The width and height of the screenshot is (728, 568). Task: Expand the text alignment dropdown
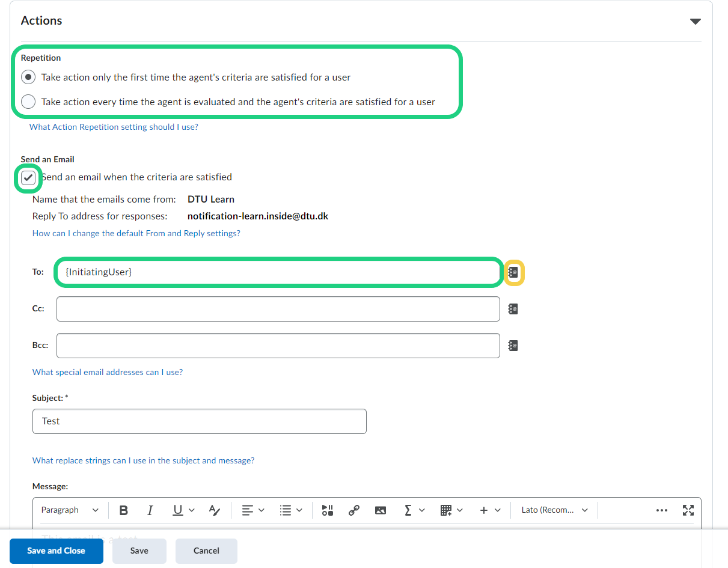[x=253, y=510]
